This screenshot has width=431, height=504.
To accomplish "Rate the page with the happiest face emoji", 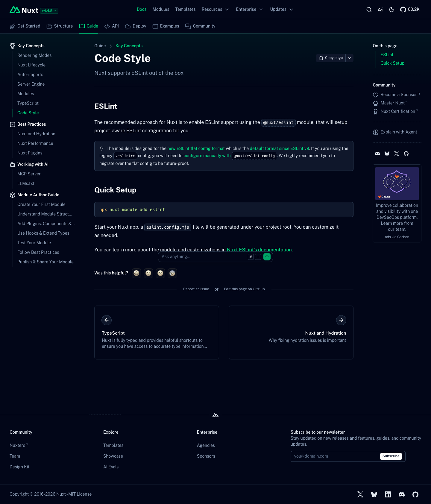I will point(136,273).
